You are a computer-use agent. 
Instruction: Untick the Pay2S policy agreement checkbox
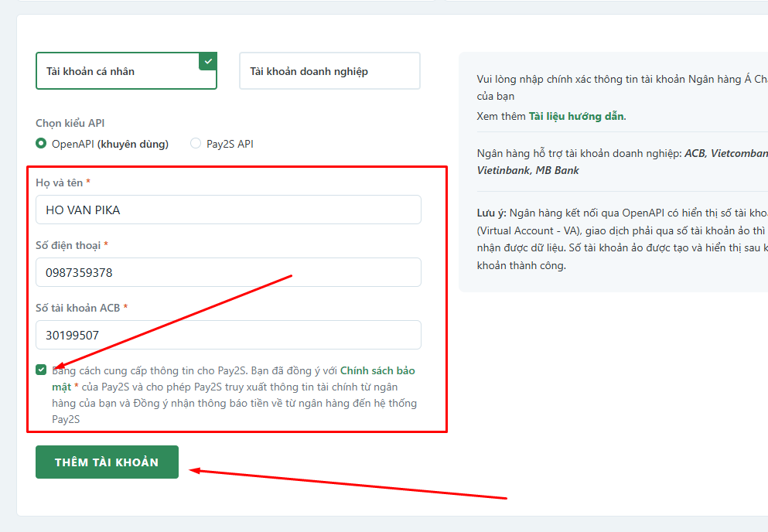41,370
